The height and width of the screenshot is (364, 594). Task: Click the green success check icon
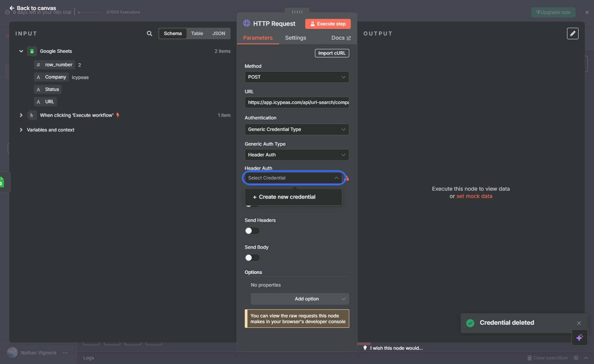(470, 323)
